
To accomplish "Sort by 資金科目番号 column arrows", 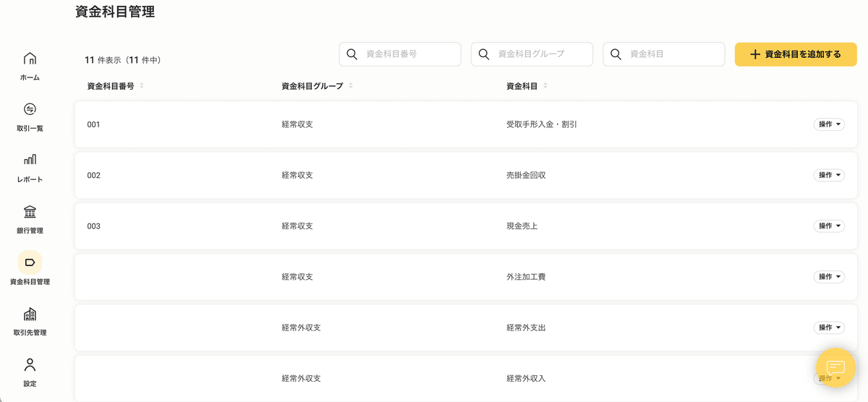I will 142,86.
